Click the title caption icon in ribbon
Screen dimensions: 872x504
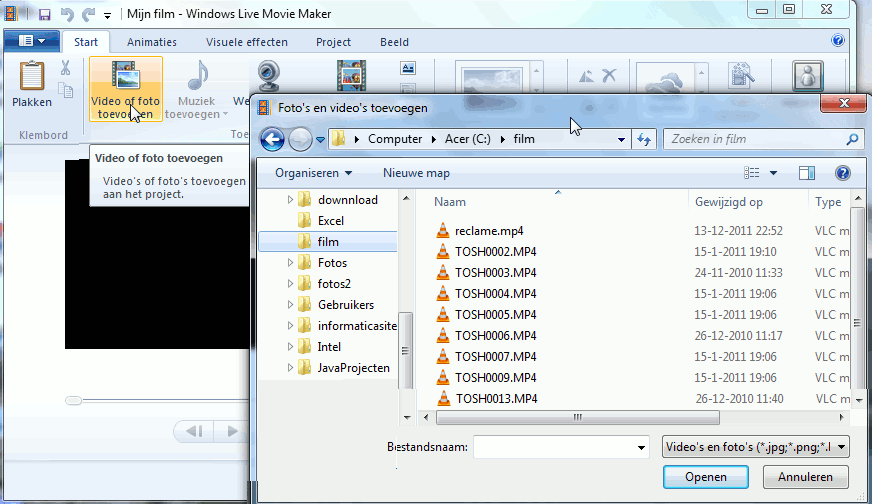click(x=408, y=68)
